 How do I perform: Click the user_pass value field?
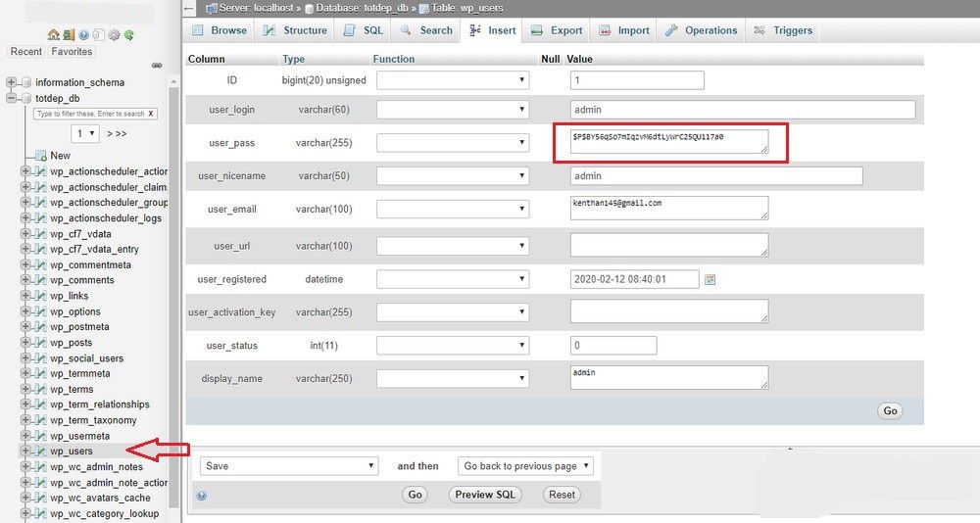[669, 141]
